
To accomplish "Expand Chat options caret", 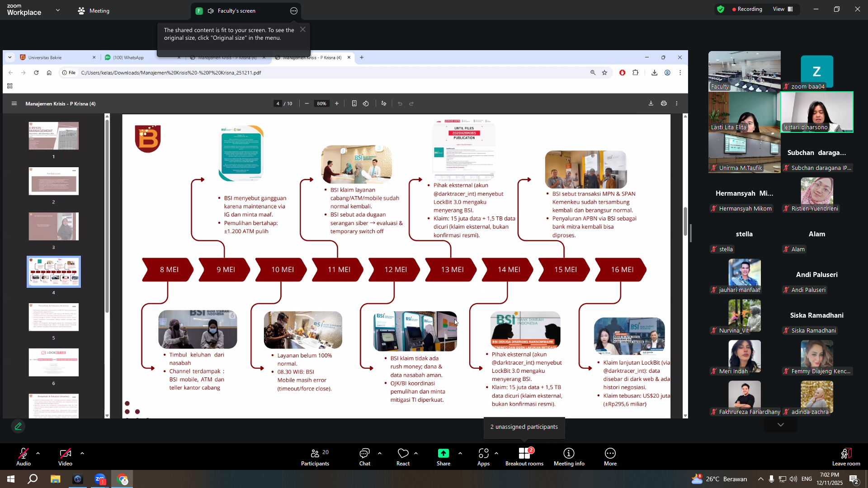I will pyautogui.click(x=380, y=453).
